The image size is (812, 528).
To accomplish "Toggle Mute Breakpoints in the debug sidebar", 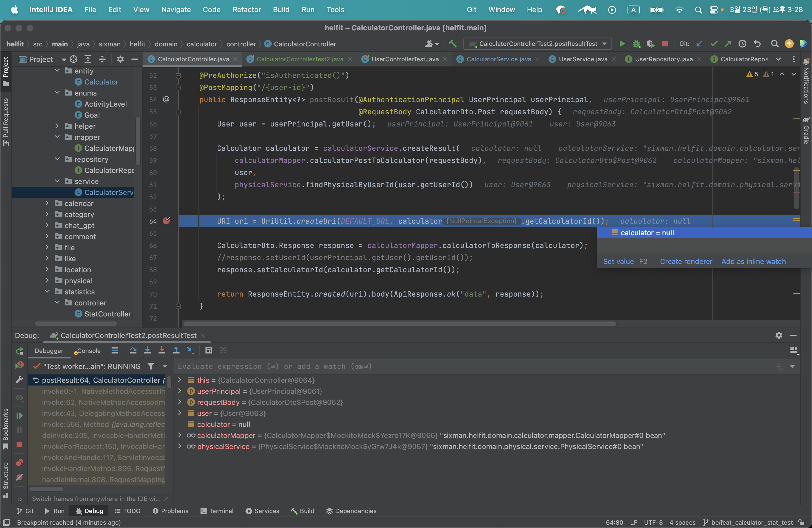I will pyautogui.click(x=19, y=477).
